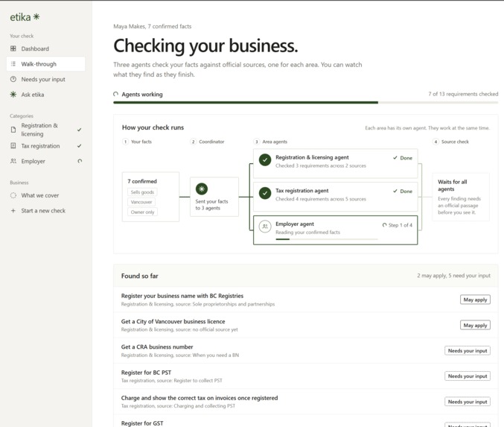The height and width of the screenshot is (427, 504).
Task: Click the etika logo asterisk
Action: pos(36,16)
